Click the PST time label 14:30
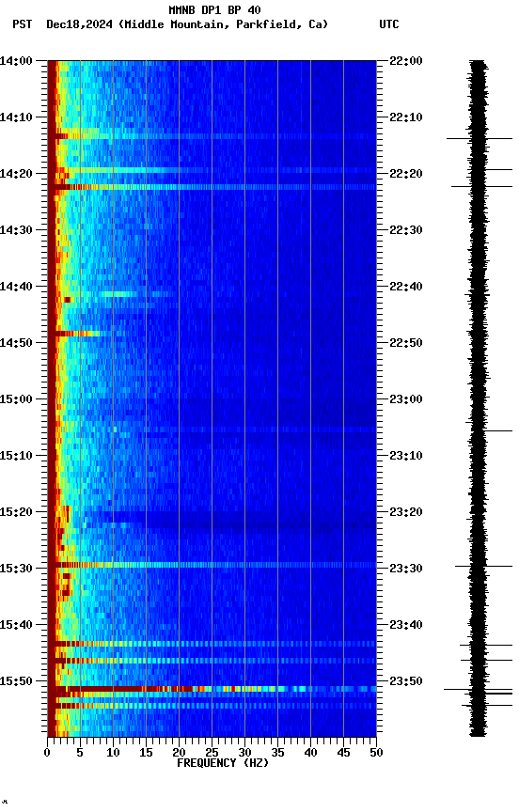 point(16,230)
